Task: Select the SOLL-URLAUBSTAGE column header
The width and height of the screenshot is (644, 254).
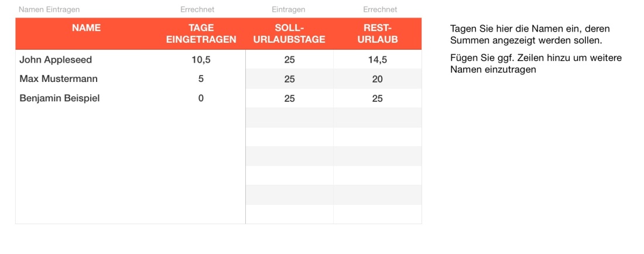Action: click(289, 34)
